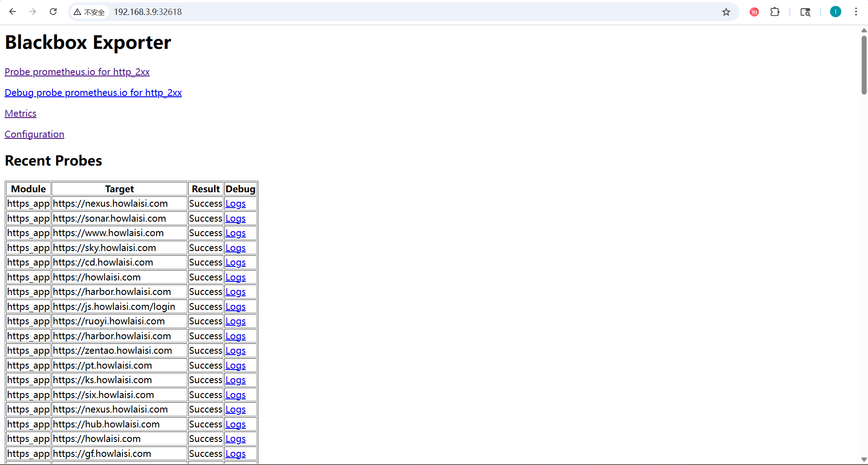Open the teal profile avatar

[x=835, y=12]
